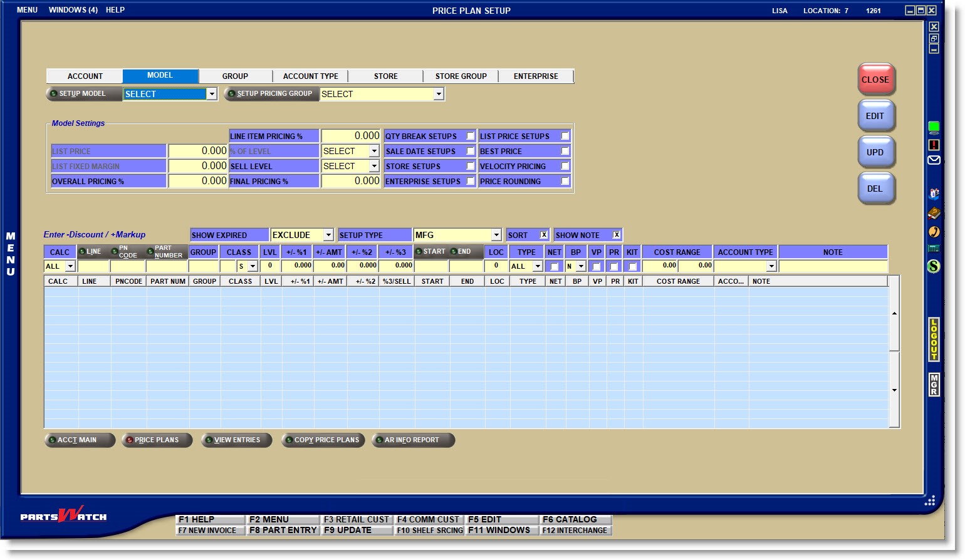Open the calculator icon in sidebar
965x560 pixels.
tap(934, 249)
